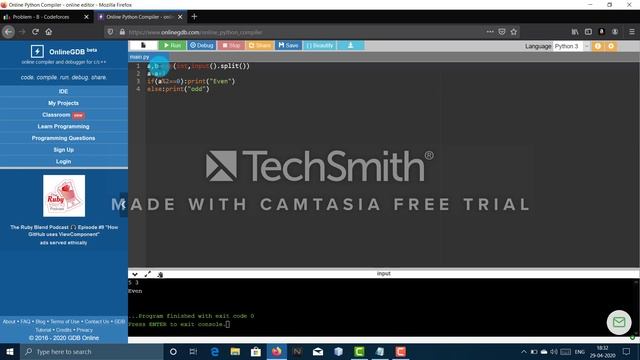
Task: Expand console to fullscreen with arrows icon
Action: (147, 274)
